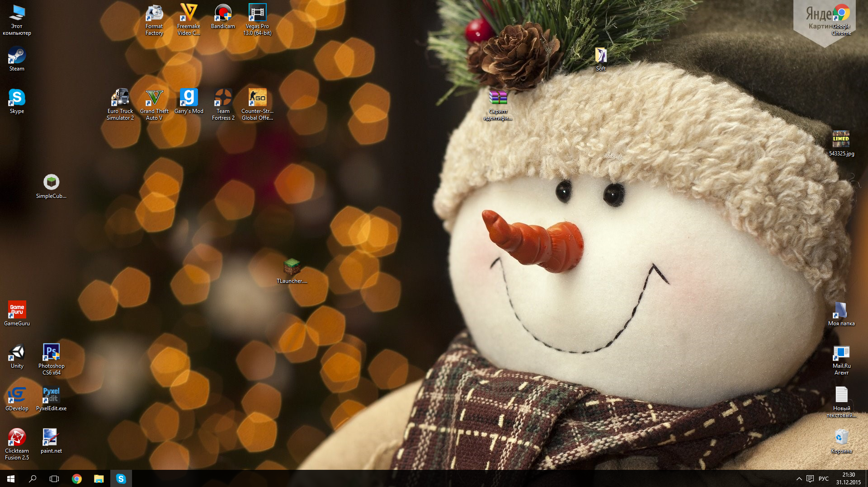Open taskbar search
868x487 pixels.
click(x=33, y=478)
